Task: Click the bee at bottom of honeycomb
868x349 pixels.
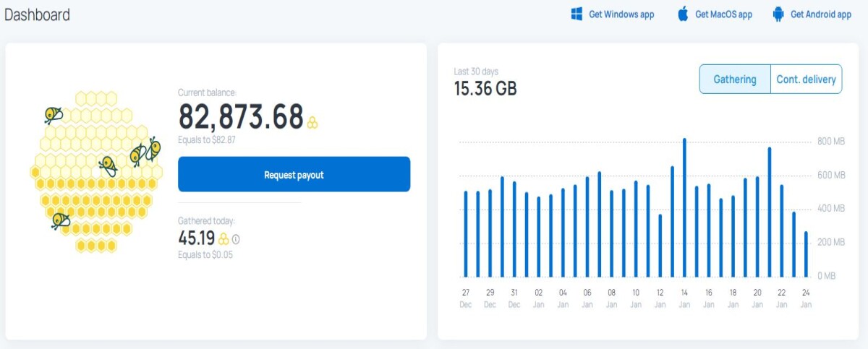Action: 60,220
